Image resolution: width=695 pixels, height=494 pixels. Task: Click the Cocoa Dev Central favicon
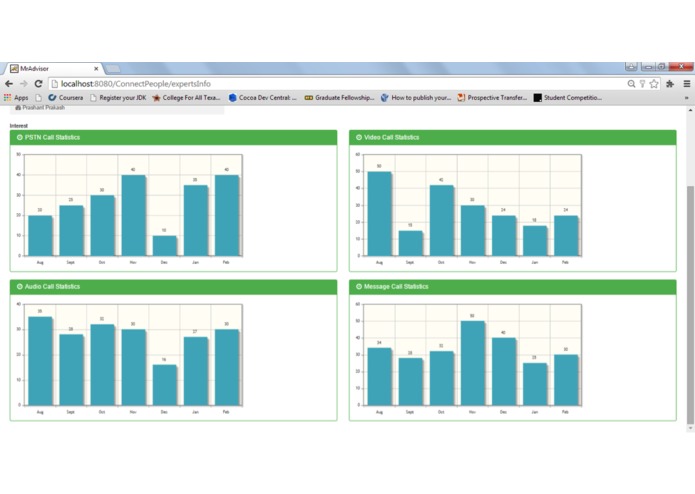233,97
